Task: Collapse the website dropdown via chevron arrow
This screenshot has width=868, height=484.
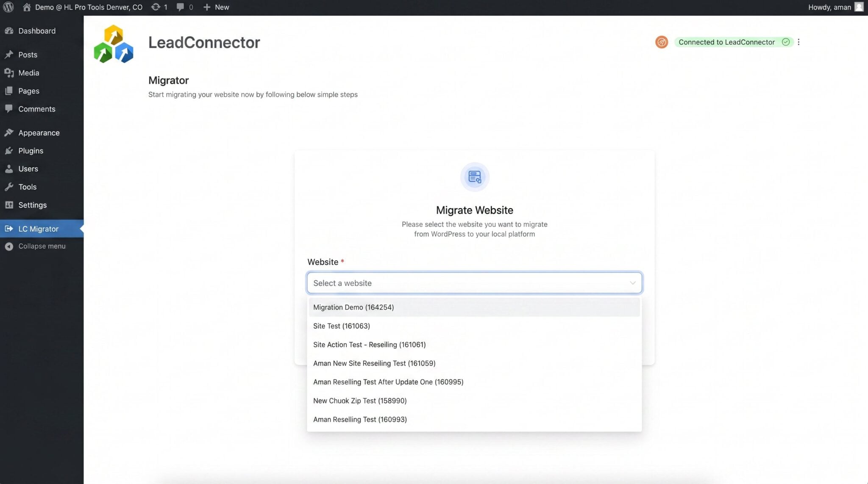Action: point(632,283)
